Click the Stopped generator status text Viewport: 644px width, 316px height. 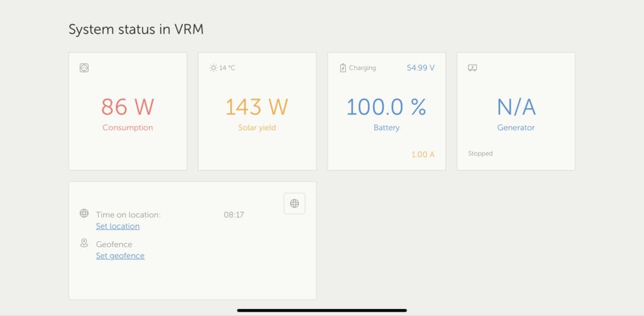480,153
